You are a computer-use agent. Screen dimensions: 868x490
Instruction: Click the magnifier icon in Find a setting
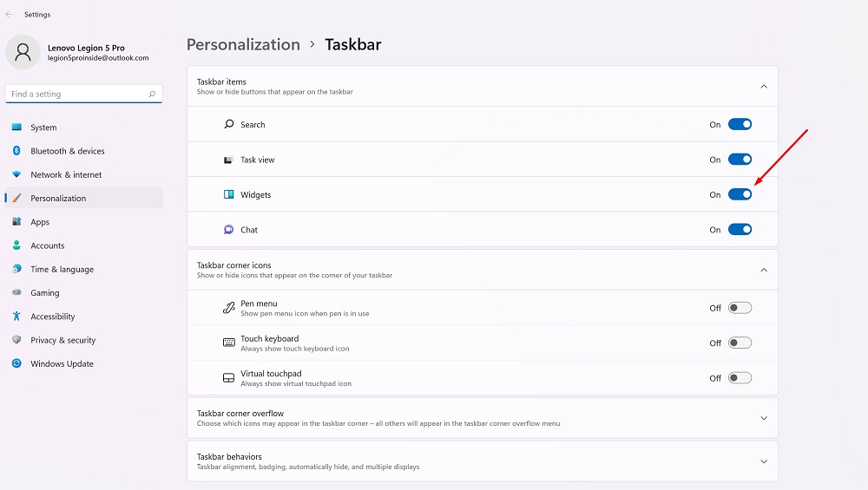click(152, 94)
